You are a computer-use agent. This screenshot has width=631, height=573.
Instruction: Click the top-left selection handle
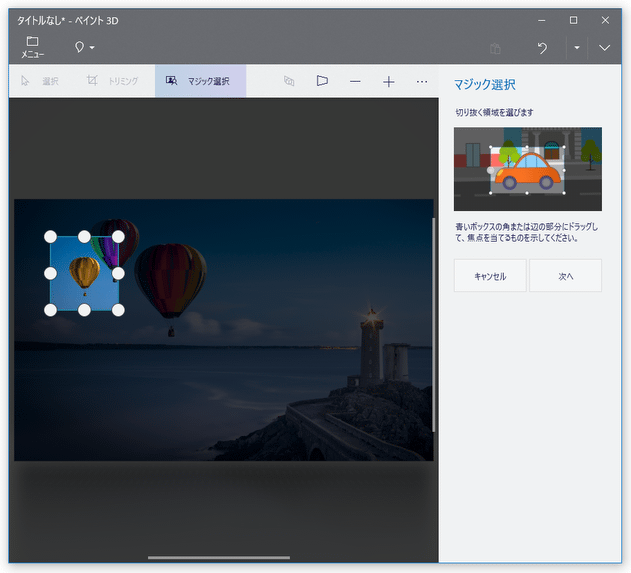(x=50, y=237)
